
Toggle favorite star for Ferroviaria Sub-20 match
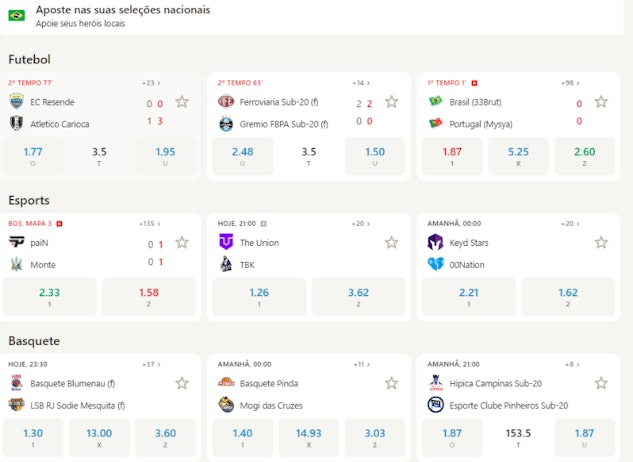[391, 102]
